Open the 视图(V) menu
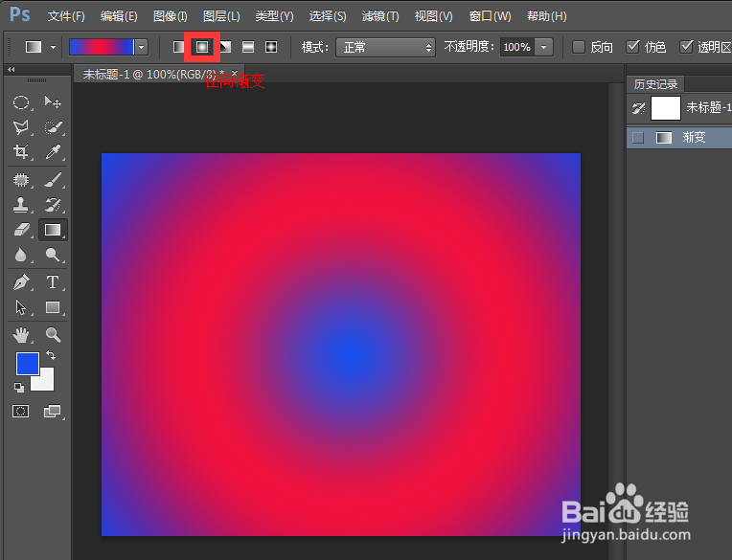The height and width of the screenshot is (560, 732). click(434, 16)
